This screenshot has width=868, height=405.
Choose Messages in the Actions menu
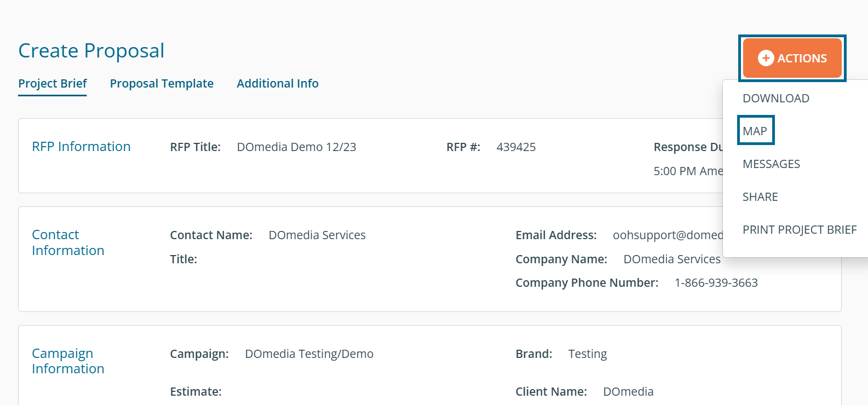click(x=771, y=164)
